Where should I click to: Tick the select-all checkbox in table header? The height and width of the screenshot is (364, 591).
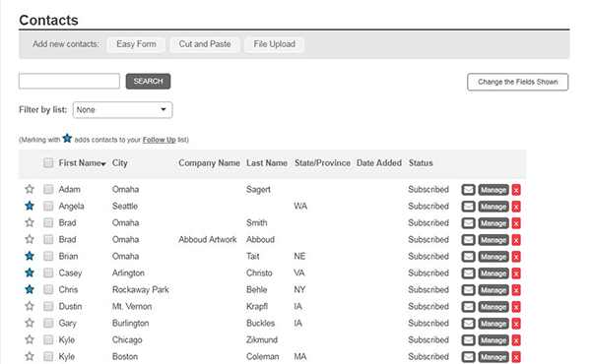[x=48, y=163]
